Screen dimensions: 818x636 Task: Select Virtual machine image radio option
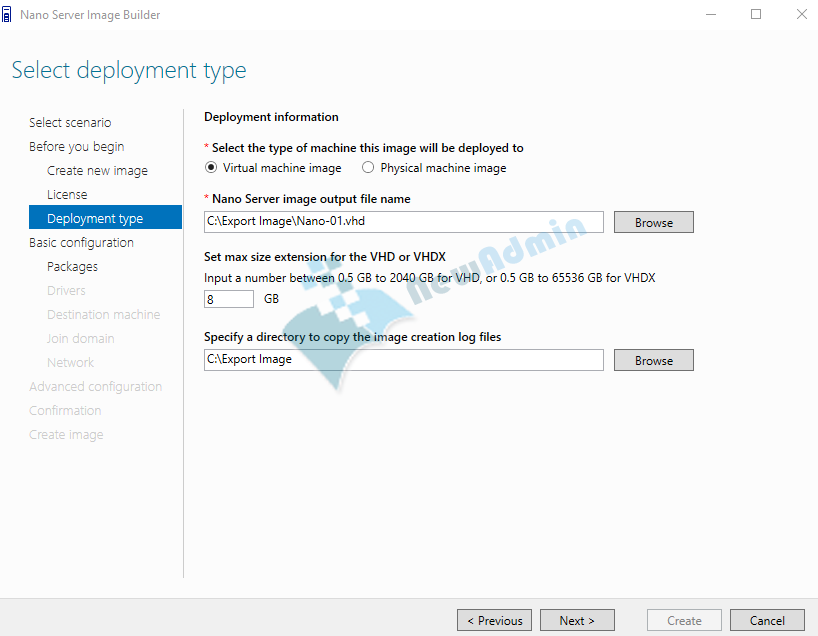[211, 168]
